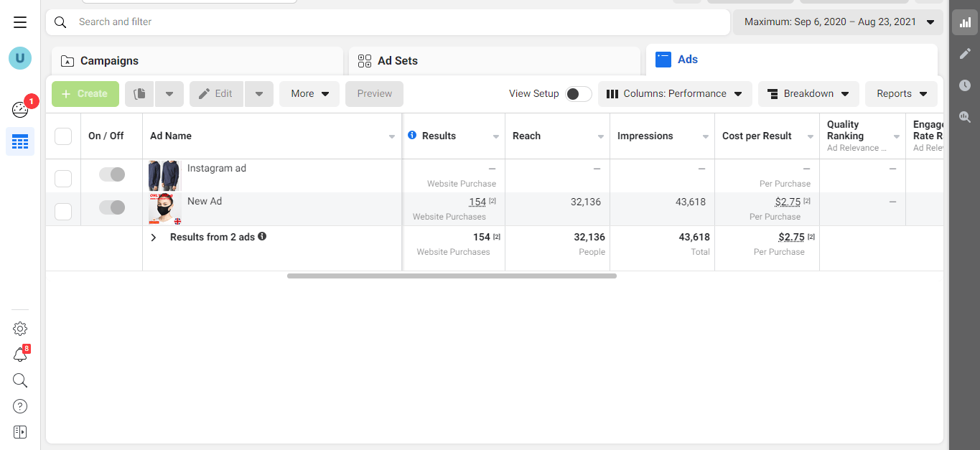
Task: Open settings gear in left sidebar
Action: [20, 329]
